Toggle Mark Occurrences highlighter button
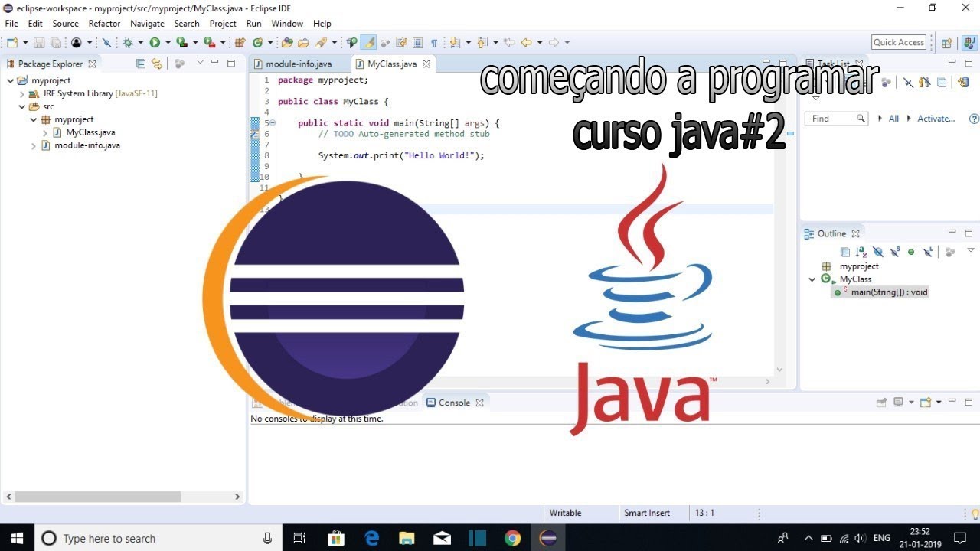The width and height of the screenshot is (980, 551). point(369,42)
